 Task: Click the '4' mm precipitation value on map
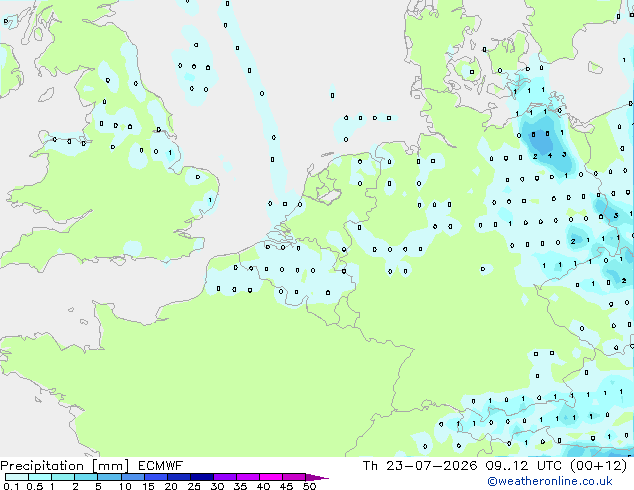click(550, 155)
